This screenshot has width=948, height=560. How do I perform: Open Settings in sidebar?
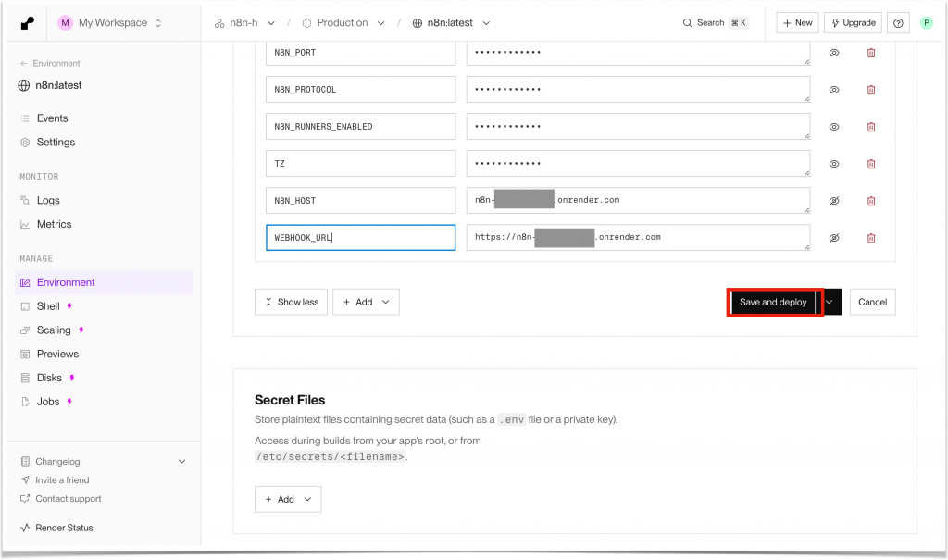click(56, 143)
